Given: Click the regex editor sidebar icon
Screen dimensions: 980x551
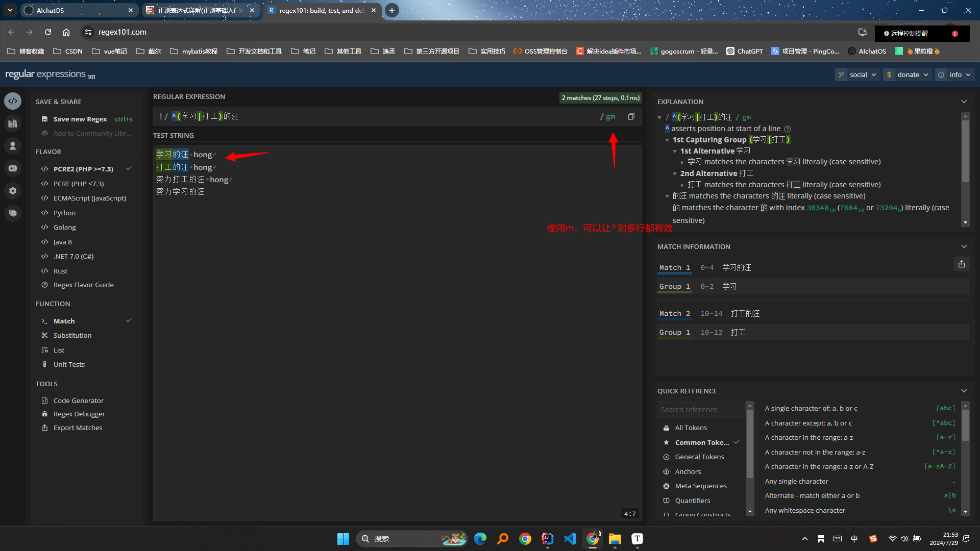Looking at the screenshot, I should coord(13,101).
